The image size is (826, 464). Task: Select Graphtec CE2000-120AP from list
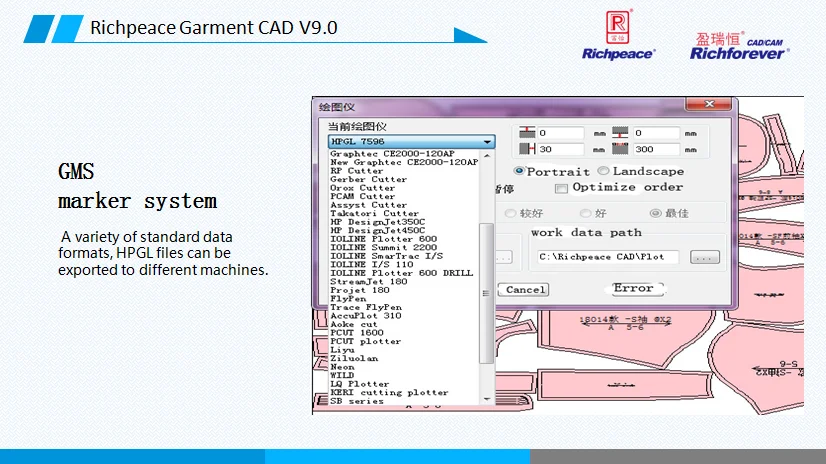pos(392,154)
